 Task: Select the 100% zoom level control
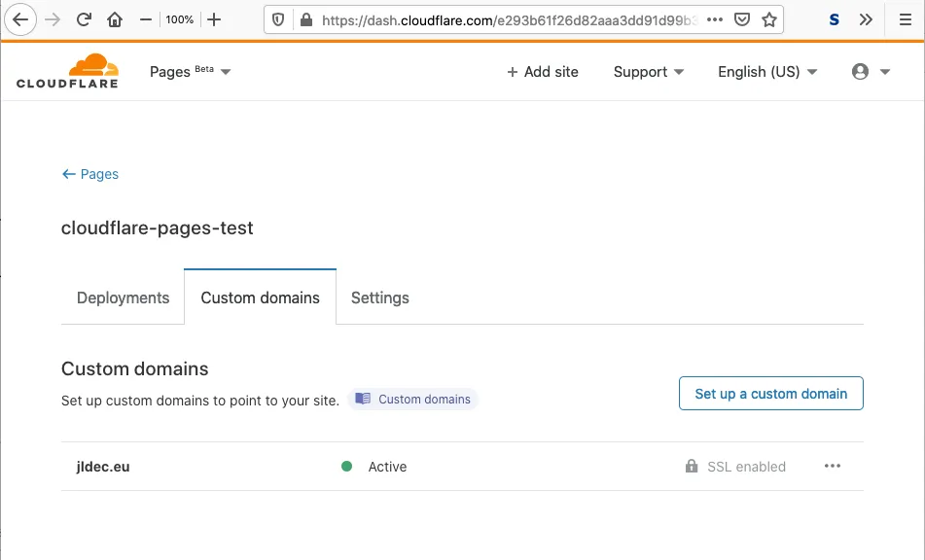tap(180, 18)
